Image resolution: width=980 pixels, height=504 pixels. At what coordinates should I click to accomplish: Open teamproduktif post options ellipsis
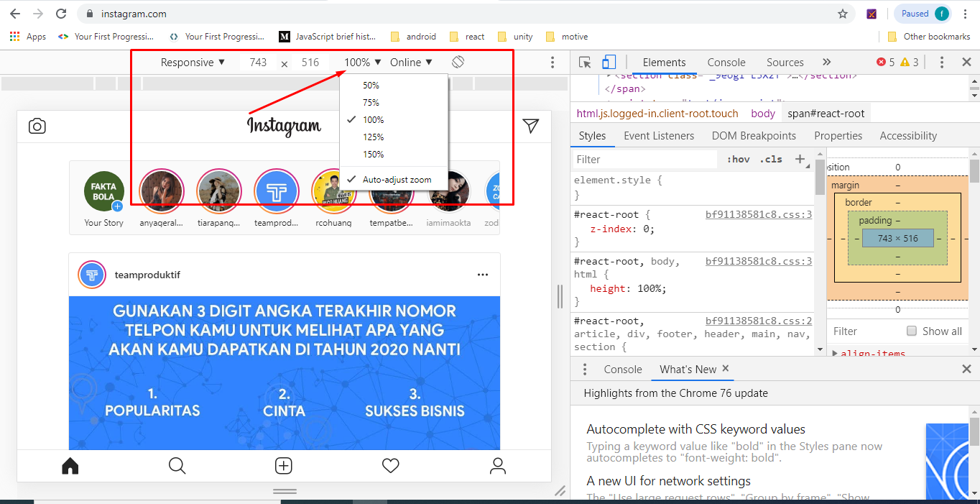[x=483, y=275]
